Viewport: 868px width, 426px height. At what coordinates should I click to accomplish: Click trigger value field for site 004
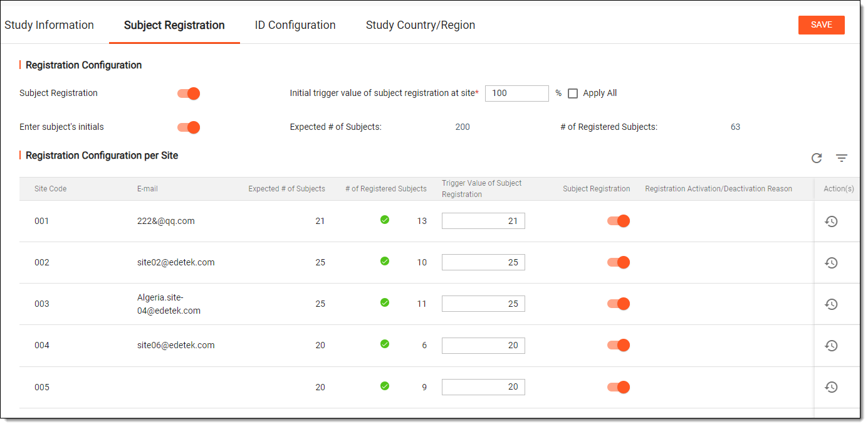[483, 345]
